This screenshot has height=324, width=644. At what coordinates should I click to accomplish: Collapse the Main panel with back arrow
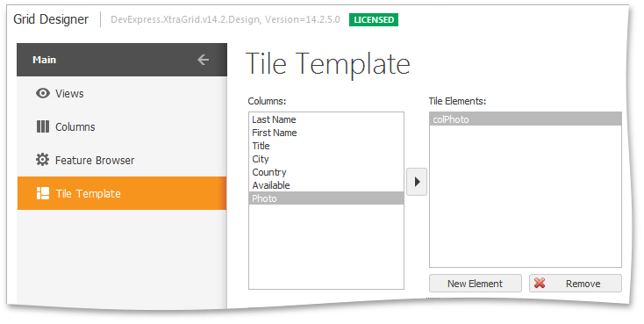point(204,60)
